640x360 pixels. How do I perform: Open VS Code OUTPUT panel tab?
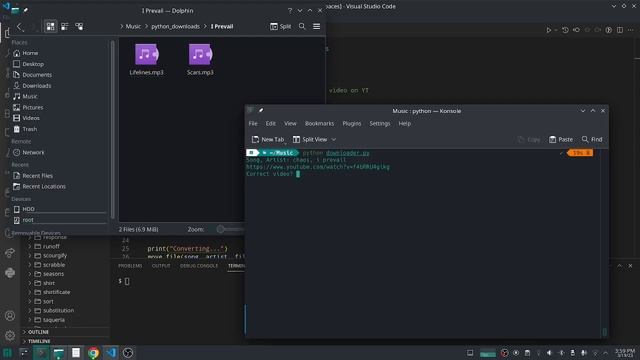pyautogui.click(x=161, y=266)
